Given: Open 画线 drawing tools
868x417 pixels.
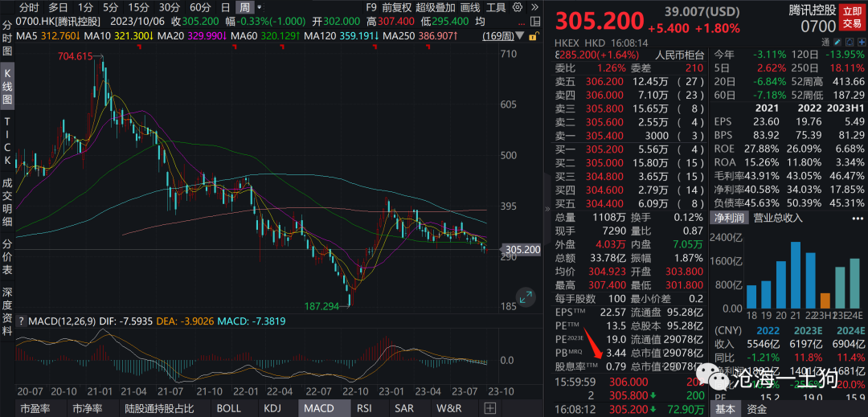Looking at the screenshot, I should (x=470, y=8).
